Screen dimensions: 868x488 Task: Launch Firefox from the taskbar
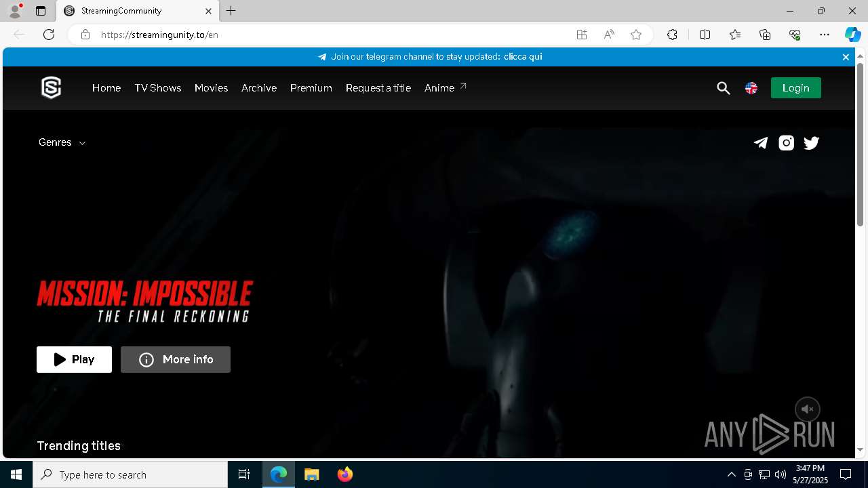point(345,474)
